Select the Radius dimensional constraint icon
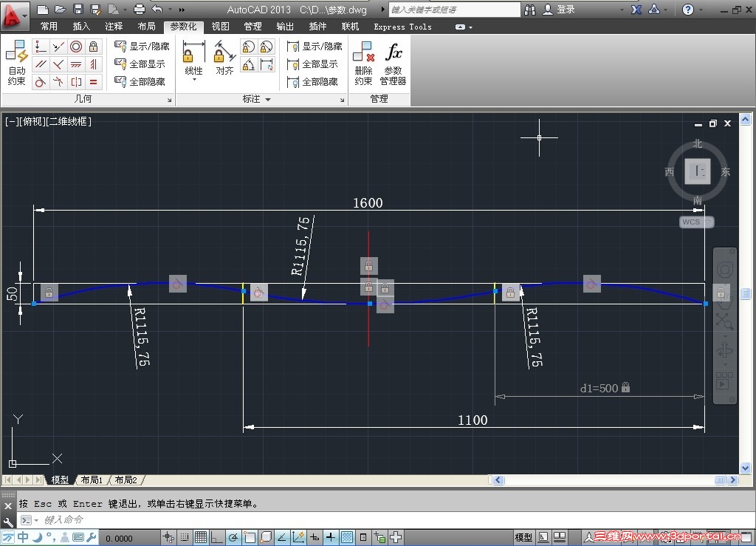This screenshot has height=546, width=756. tap(248, 47)
